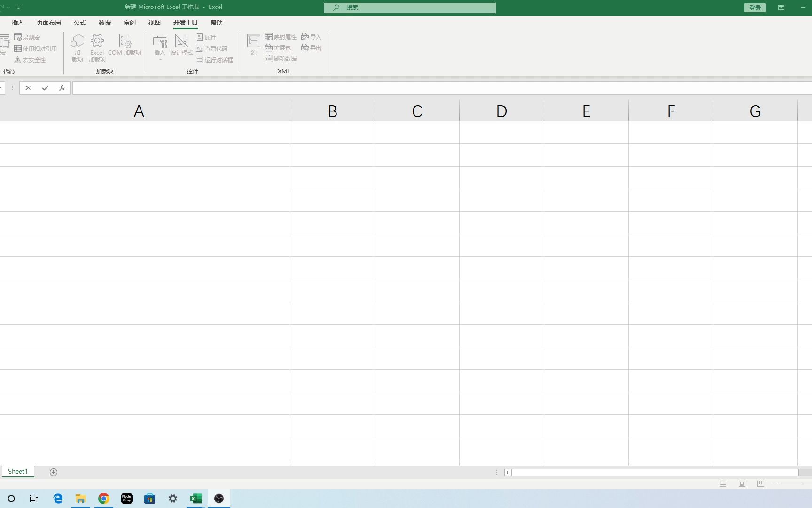Screen dimensions: 812x508
Task: Click 导出 in the XML group
Action: [x=311, y=48]
